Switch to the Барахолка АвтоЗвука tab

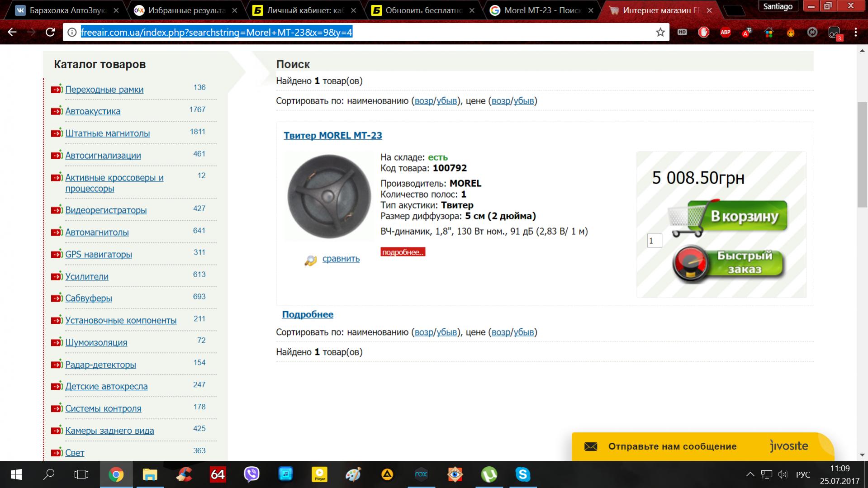coord(67,10)
